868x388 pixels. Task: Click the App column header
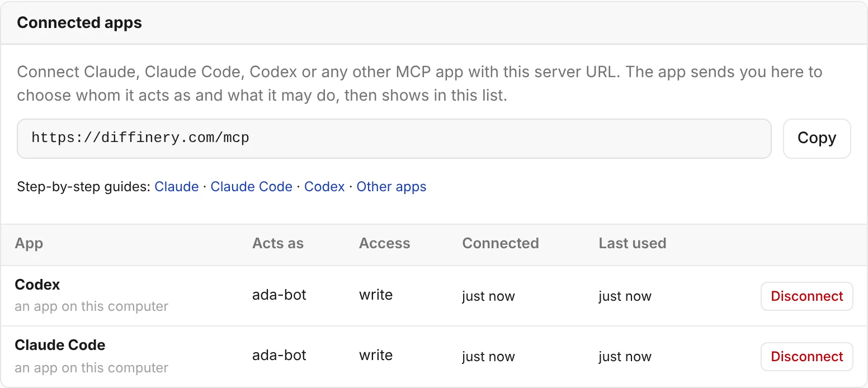(29, 244)
